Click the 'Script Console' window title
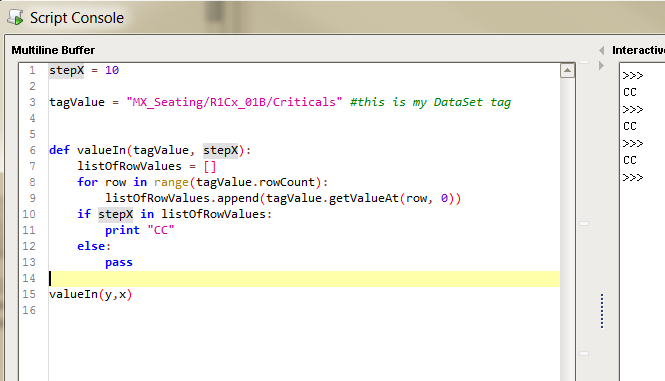The width and height of the screenshot is (665, 381). point(77,18)
